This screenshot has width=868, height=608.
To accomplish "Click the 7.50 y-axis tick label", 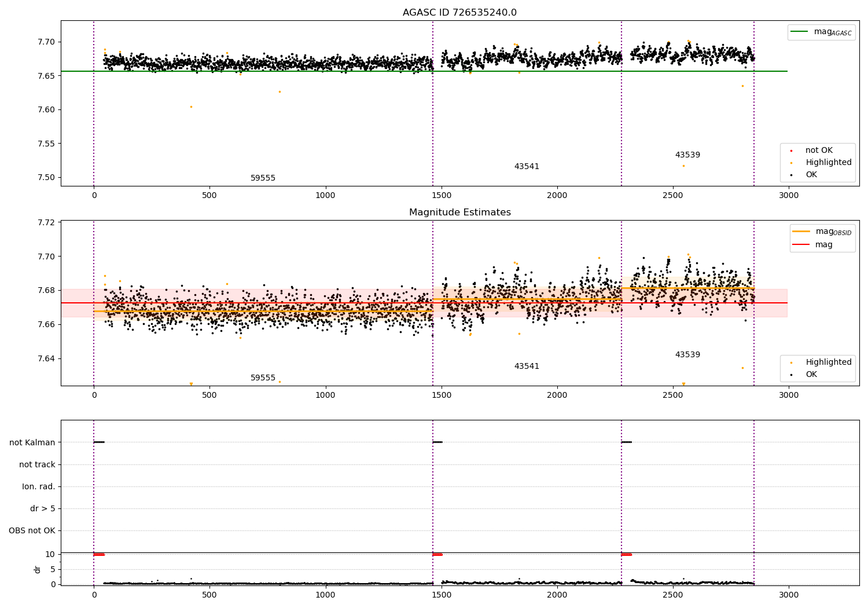I will 46,178.
